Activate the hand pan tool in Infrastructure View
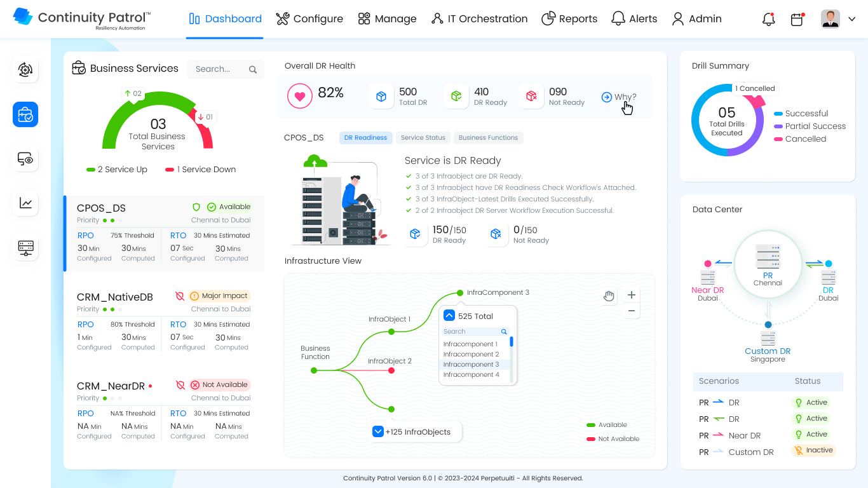868x488 pixels. [x=609, y=295]
